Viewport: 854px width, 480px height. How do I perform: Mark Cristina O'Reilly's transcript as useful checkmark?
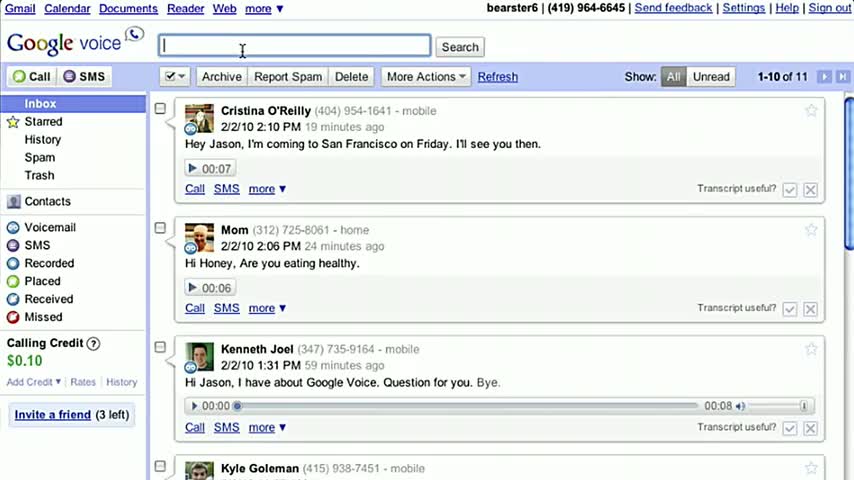790,190
